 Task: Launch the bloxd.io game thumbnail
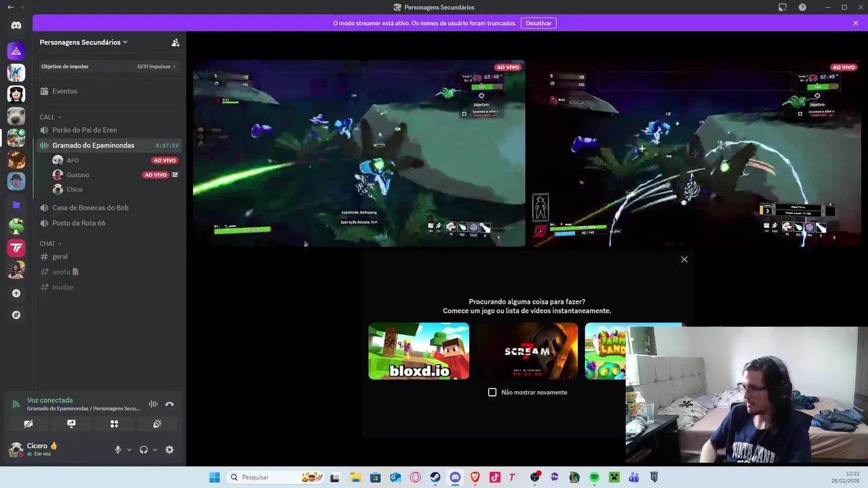tap(418, 351)
